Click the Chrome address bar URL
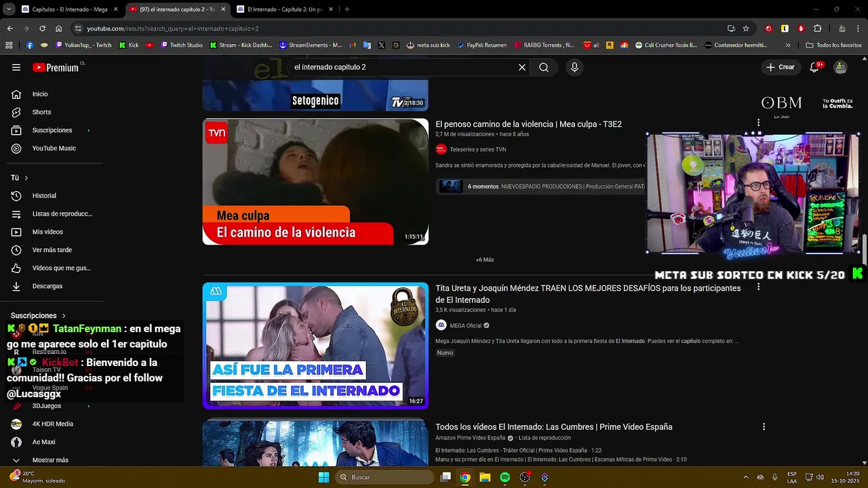The height and width of the screenshot is (488, 868). 173,28
